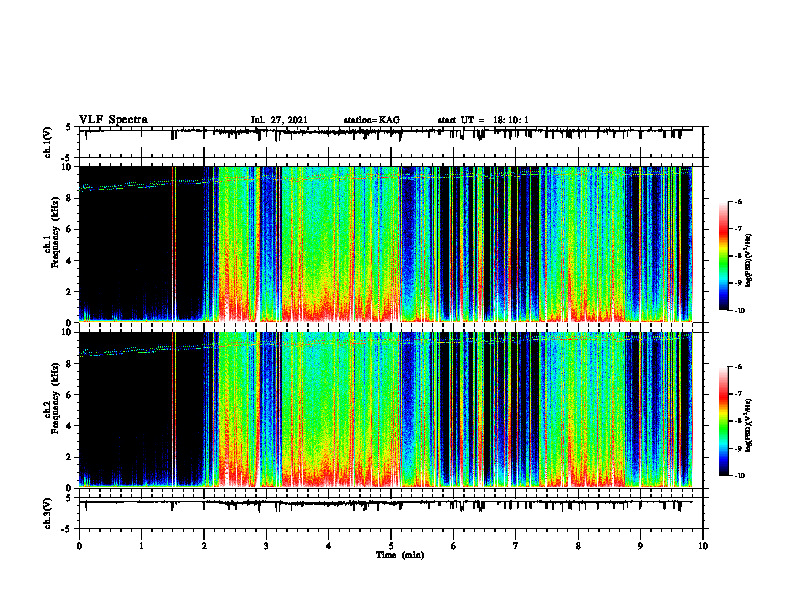Click the time axis tick label "5" below the ch.3 panel
Viewport: 792px width, 612px height.
tap(391, 546)
